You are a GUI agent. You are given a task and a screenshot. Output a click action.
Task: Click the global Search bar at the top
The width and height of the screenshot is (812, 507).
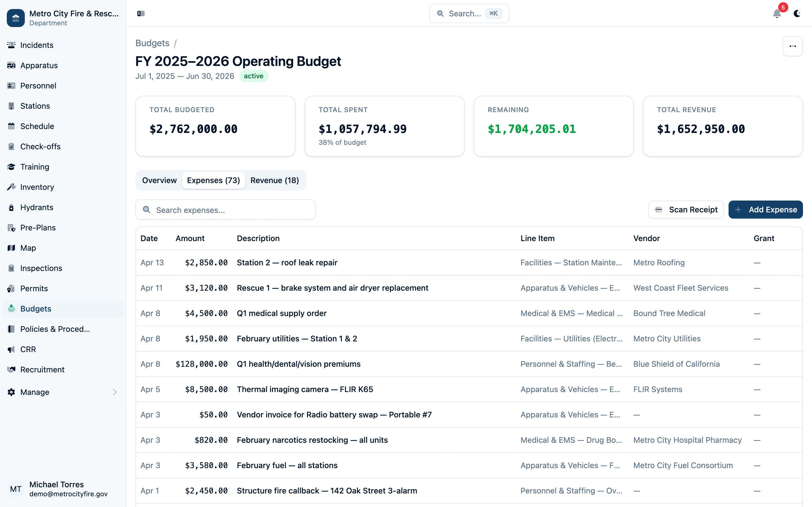468,14
